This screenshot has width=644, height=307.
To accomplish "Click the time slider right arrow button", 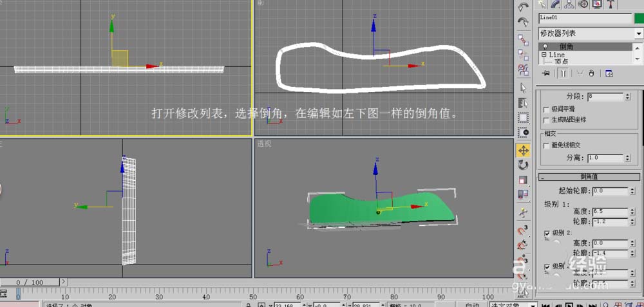I will [63, 282].
